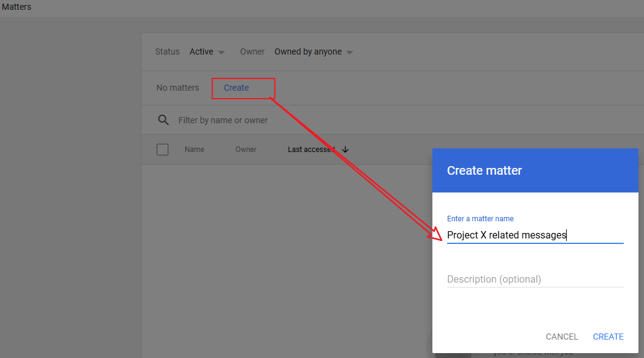The height and width of the screenshot is (358, 644).
Task: Expand the Status Active dropdown
Action: tap(207, 52)
